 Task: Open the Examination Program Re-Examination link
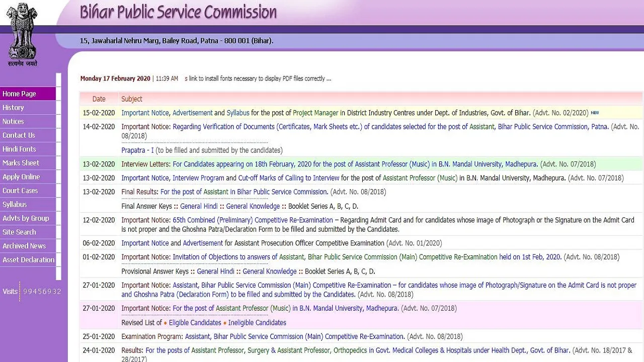coord(295,336)
